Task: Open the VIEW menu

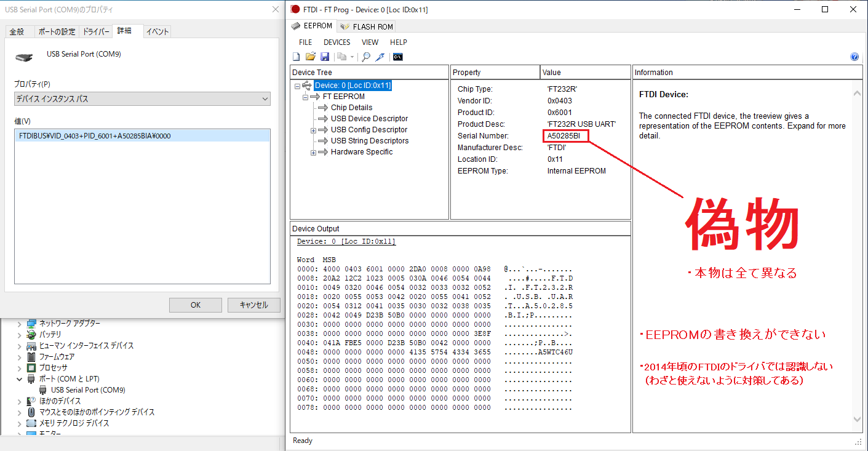Action: [370, 42]
